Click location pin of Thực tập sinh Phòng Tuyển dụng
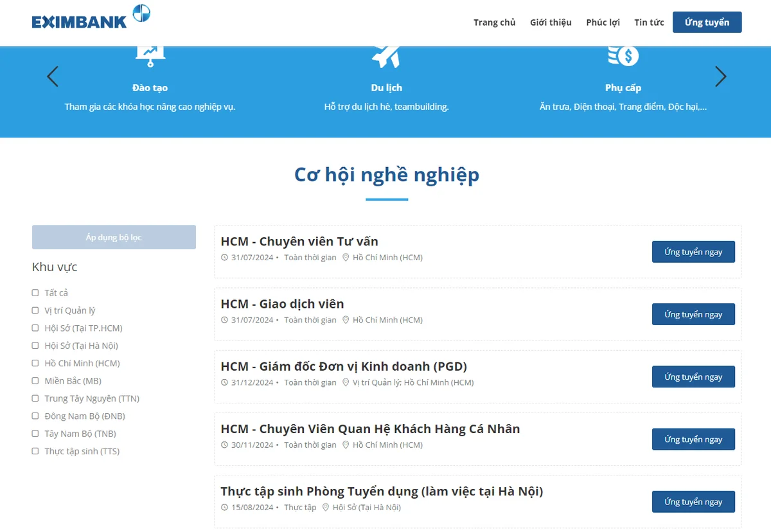Viewport: 771px width, 532px height. pos(326,507)
